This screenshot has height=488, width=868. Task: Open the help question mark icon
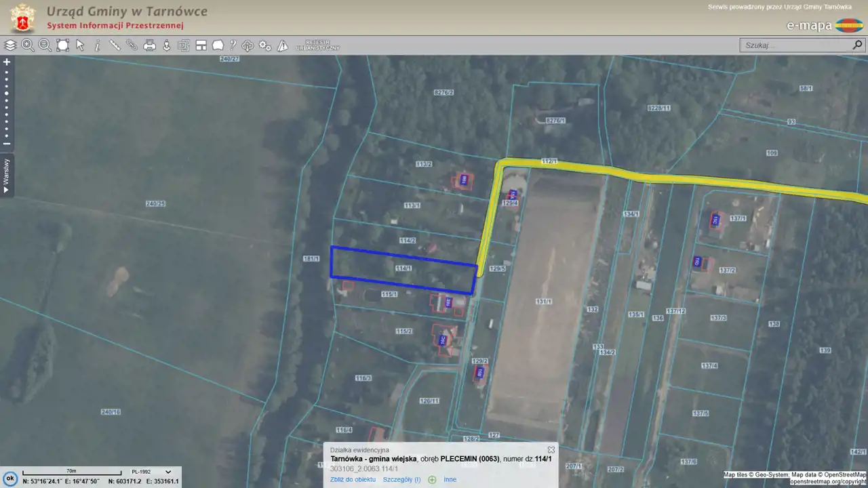[x=233, y=45]
